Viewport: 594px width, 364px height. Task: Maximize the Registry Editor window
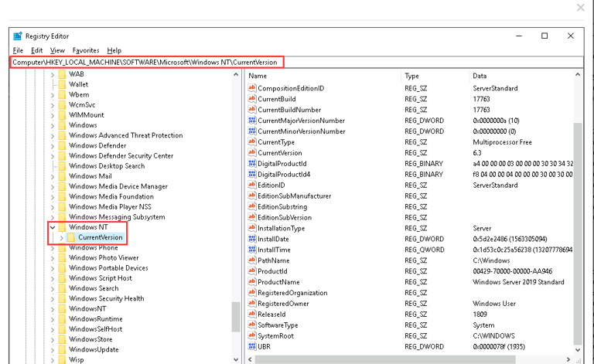tap(544, 36)
